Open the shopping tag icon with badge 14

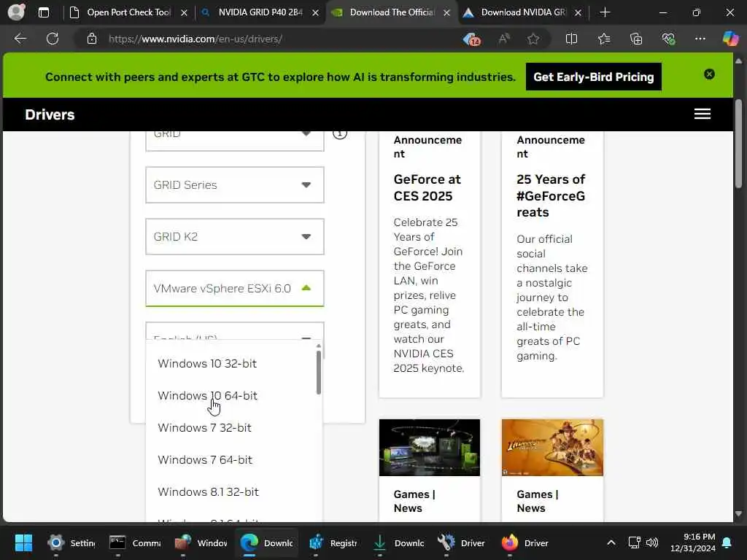472,39
